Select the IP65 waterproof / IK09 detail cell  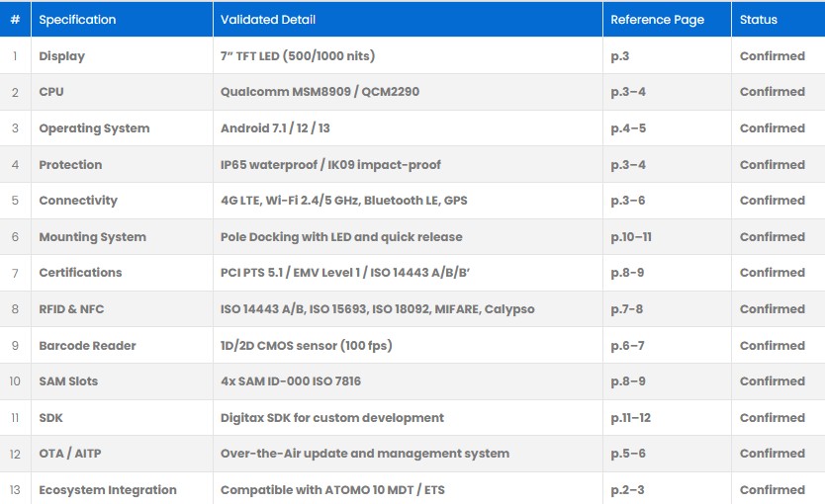[330, 165]
